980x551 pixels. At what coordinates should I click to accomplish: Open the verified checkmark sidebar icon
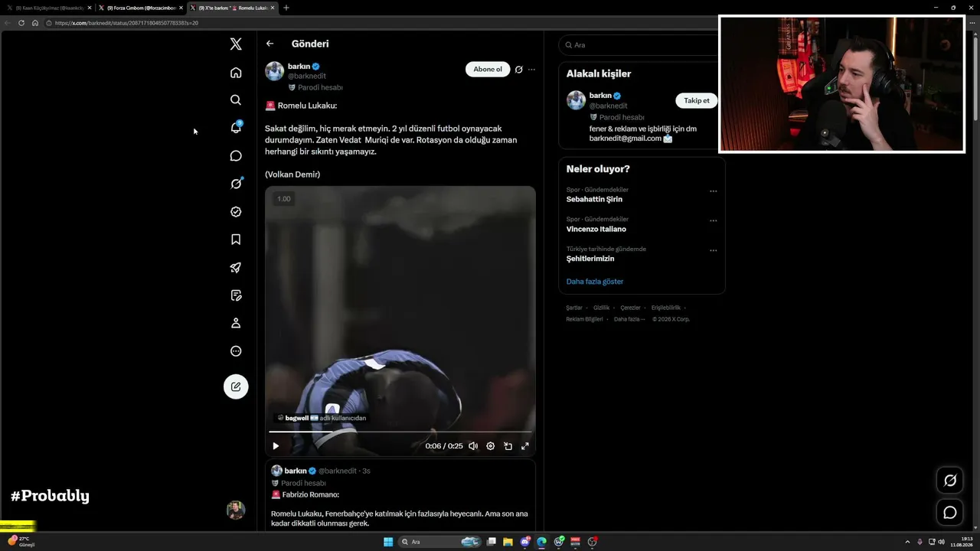tap(236, 212)
